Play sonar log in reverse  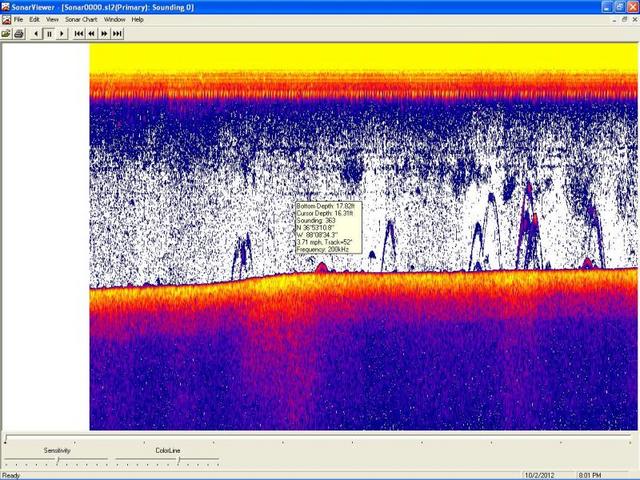coord(36,33)
